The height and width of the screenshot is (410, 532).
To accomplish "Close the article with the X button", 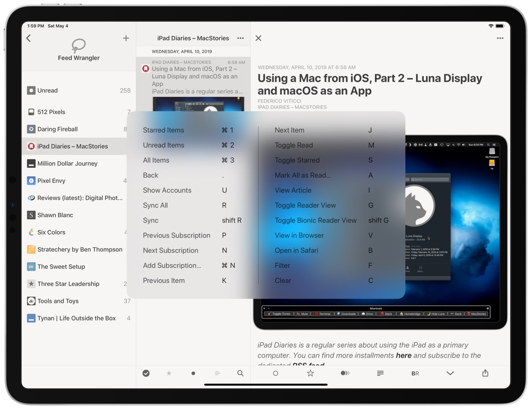I will (259, 38).
